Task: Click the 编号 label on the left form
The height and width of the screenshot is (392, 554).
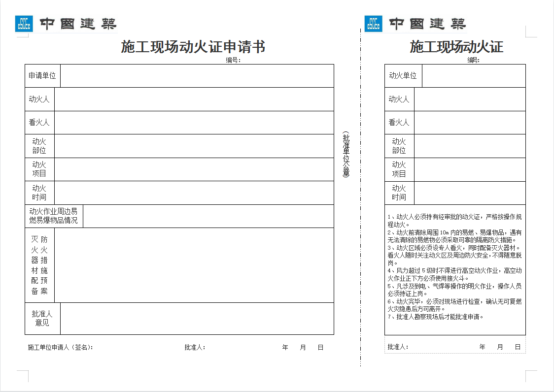Action: (x=233, y=60)
